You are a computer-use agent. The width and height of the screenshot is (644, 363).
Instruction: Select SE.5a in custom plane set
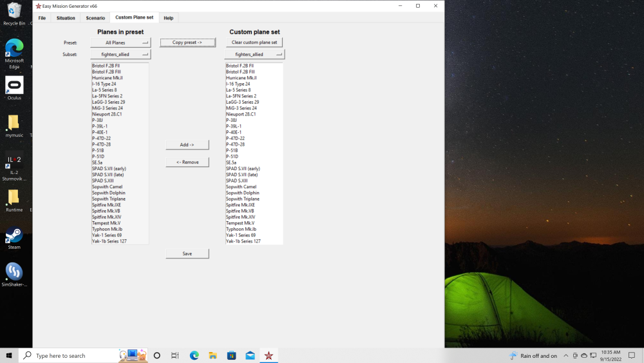[231, 162]
